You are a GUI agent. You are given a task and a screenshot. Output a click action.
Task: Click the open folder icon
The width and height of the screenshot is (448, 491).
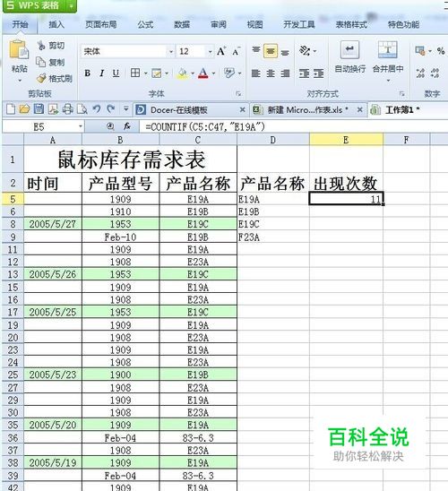(x=24, y=109)
